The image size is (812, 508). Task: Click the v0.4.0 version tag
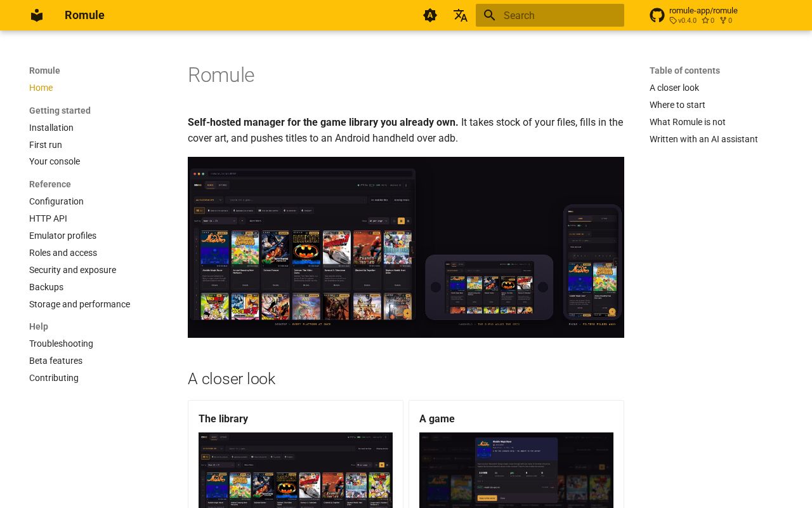click(x=683, y=20)
